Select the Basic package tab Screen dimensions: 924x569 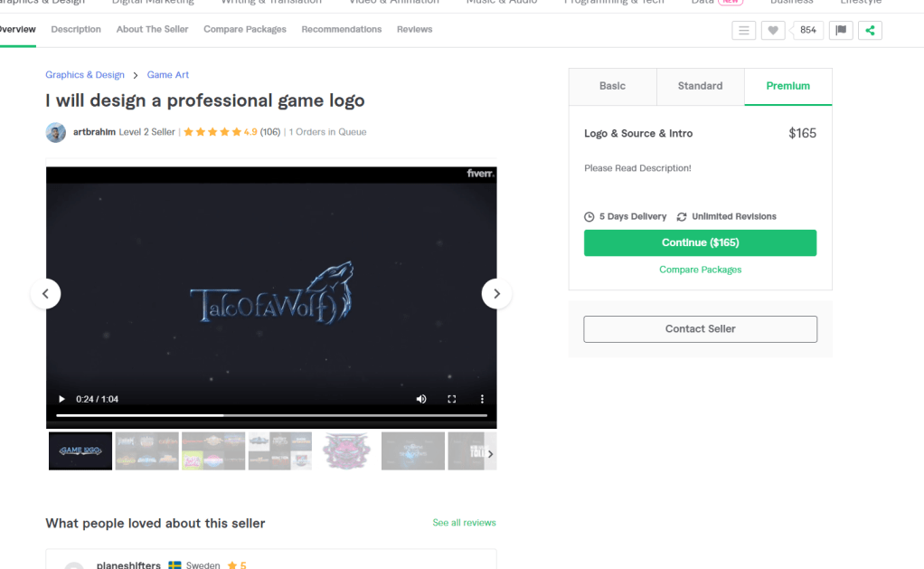[612, 86]
